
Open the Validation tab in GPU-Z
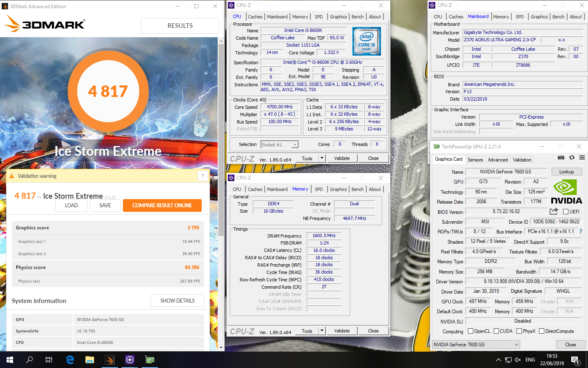[x=522, y=160]
